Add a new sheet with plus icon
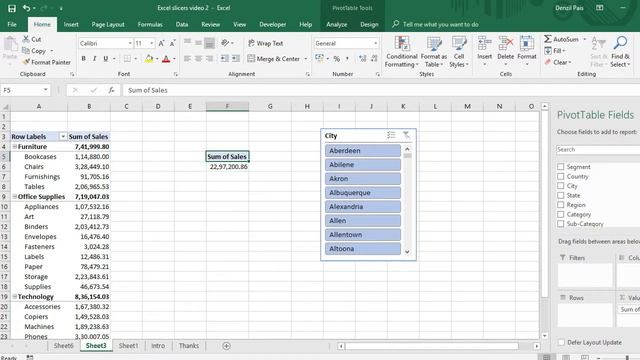Viewport: 640px width, 360px height. click(227, 346)
